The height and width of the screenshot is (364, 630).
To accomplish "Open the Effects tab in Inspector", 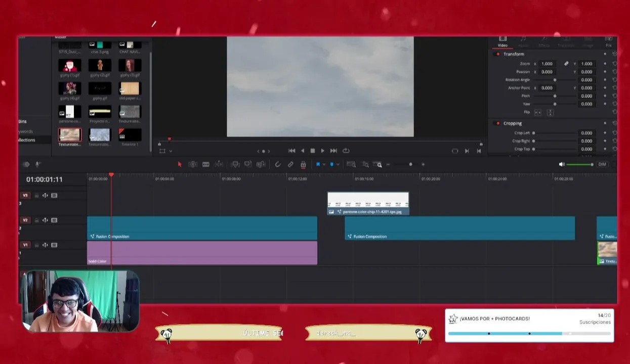I will (544, 41).
